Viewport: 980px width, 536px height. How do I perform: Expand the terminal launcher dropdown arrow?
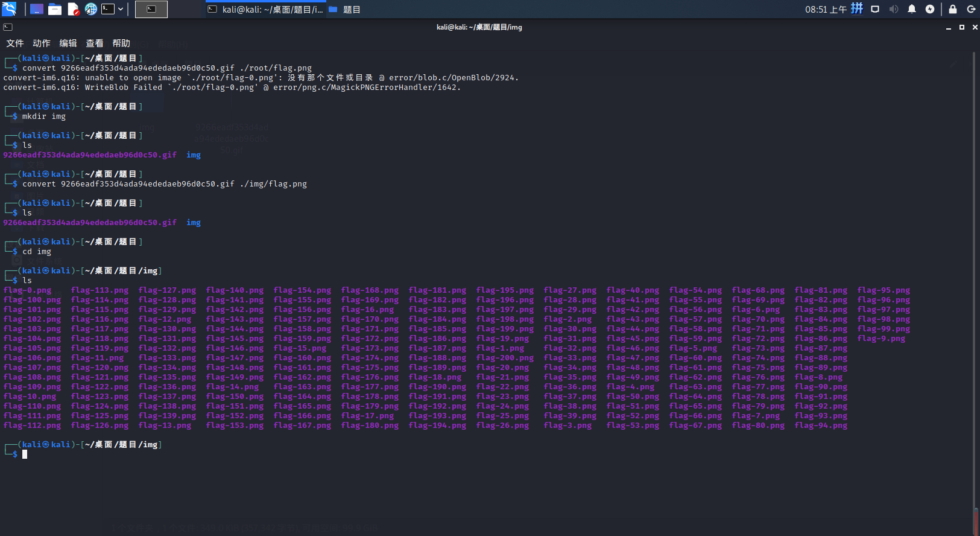coord(121,9)
